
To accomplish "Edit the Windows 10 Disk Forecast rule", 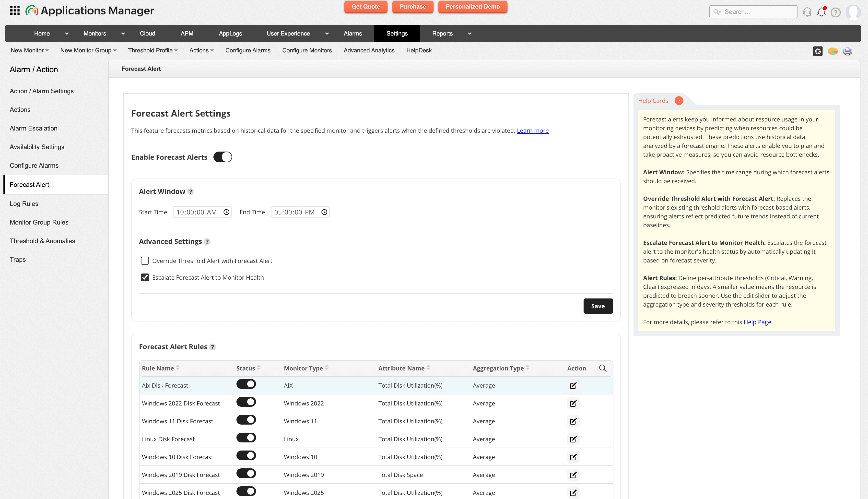I will click(x=573, y=457).
